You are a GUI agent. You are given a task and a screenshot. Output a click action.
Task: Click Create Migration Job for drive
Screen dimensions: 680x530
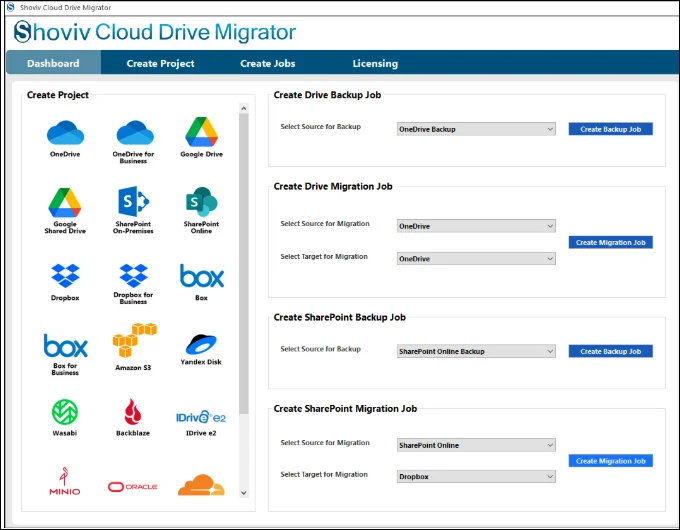tap(611, 242)
